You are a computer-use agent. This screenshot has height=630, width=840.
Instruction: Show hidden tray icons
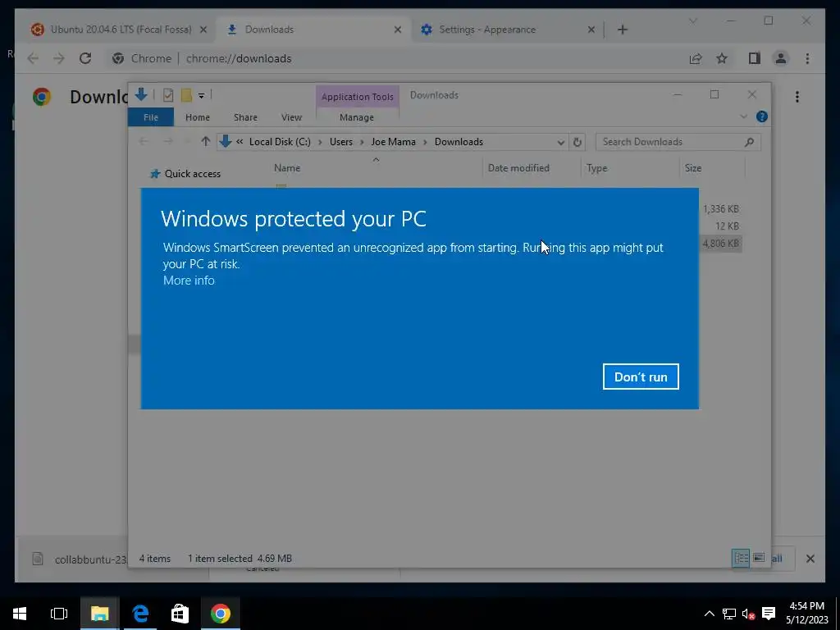[x=709, y=614]
